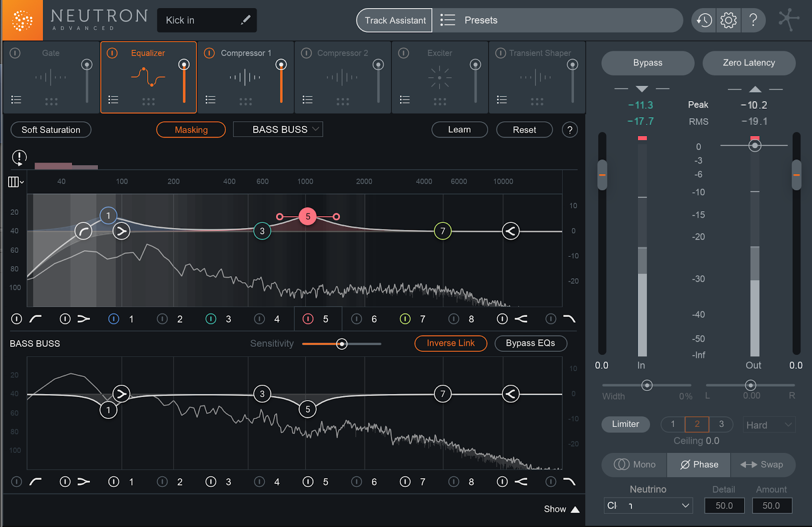Select the Compressor 2 module tab
Viewport: 812px width, 527px height.
(x=343, y=77)
